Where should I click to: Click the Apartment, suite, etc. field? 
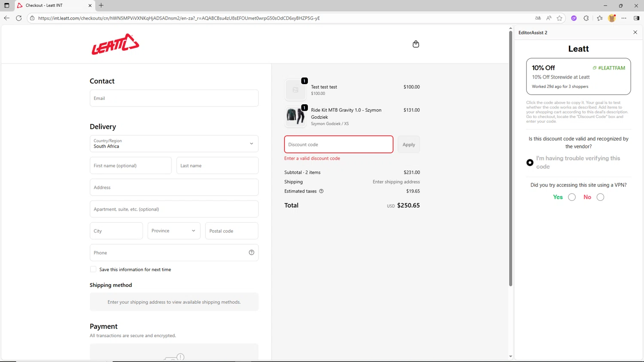coord(174,209)
